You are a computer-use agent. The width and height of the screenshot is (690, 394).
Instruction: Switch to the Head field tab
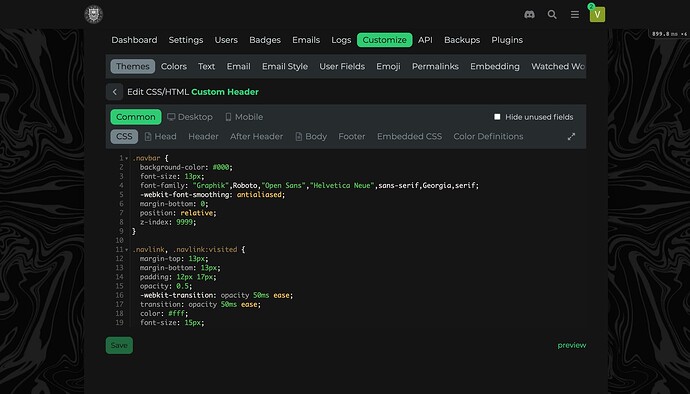tap(161, 136)
